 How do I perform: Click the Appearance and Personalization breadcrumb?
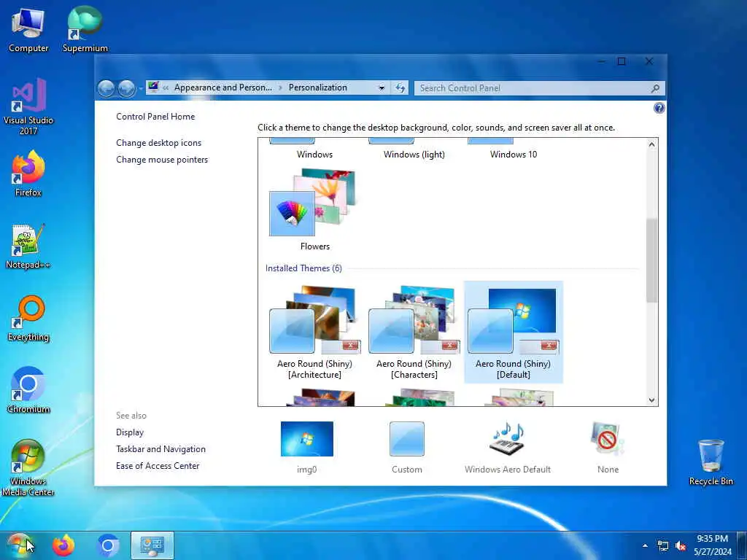pos(223,87)
